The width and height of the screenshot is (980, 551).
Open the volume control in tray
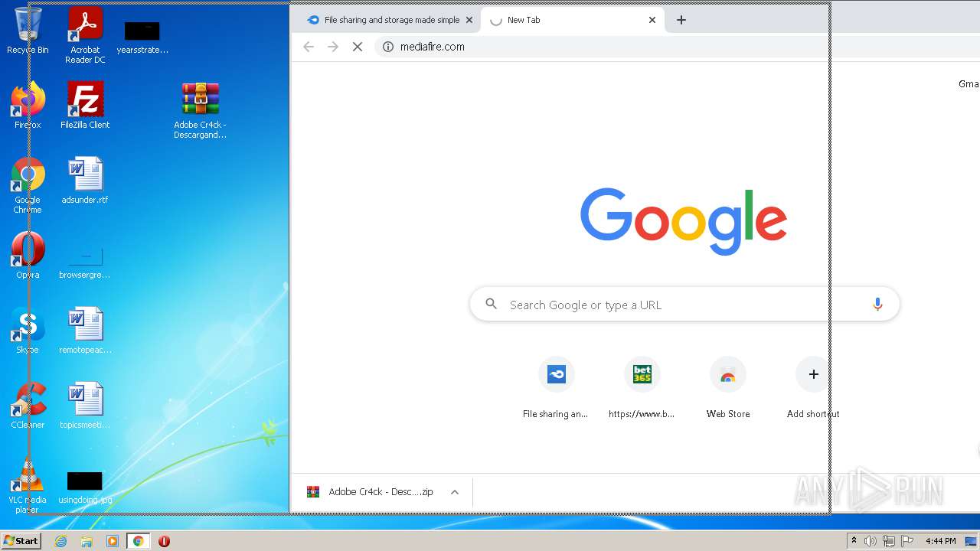point(870,541)
